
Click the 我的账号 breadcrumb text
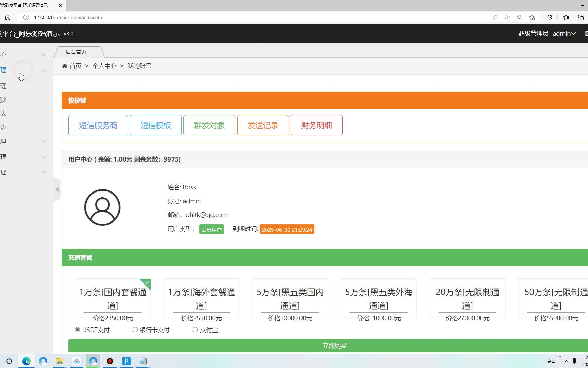click(140, 66)
